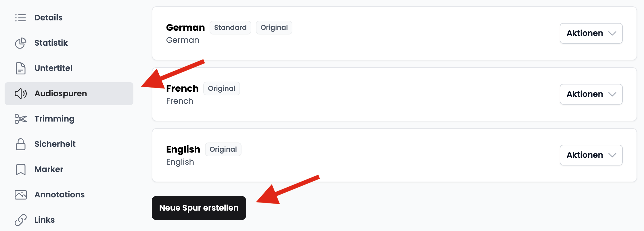Screen dimensions: 644x231
Task: Open Aktionen dropdown for English track
Action: pyautogui.click(x=591, y=155)
